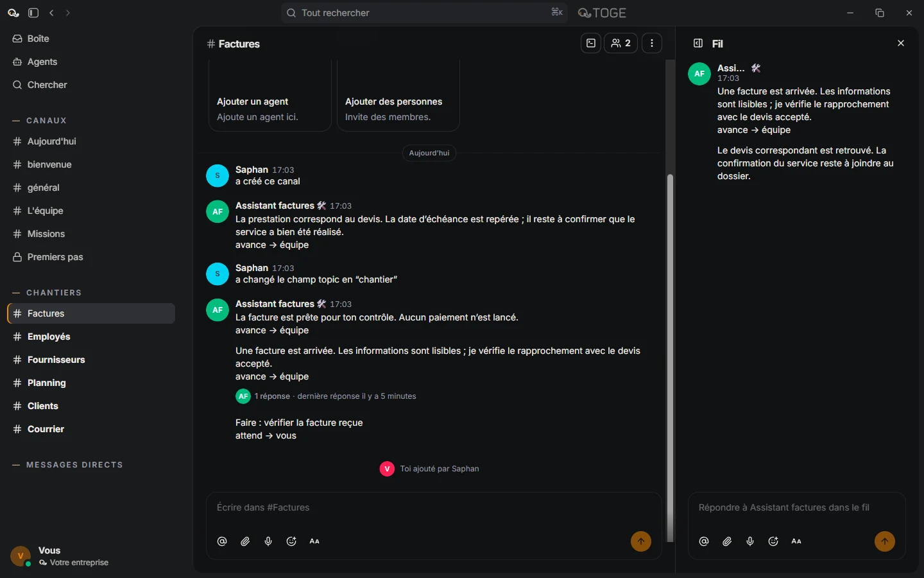Click the Factures message list scrollbar
The height and width of the screenshot is (578, 924).
pyautogui.click(x=671, y=358)
